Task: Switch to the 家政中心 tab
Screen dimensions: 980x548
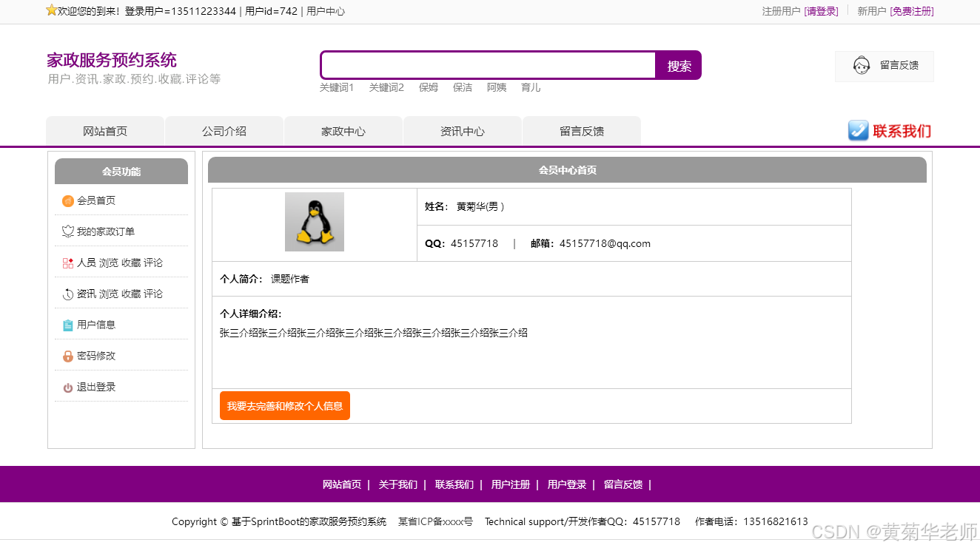Action: click(x=343, y=130)
